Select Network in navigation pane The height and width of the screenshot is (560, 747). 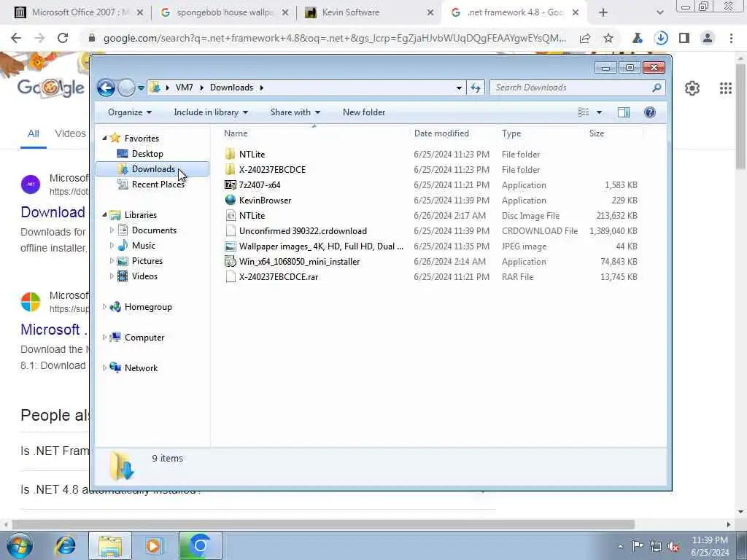coord(141,368)
